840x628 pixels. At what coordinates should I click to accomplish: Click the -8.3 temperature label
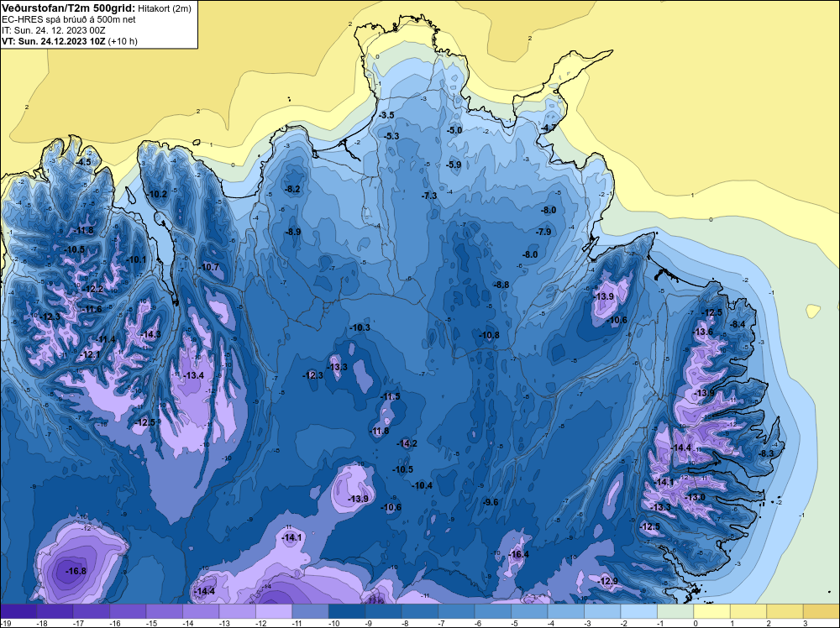pyautogui.click(x=766, y=453)
